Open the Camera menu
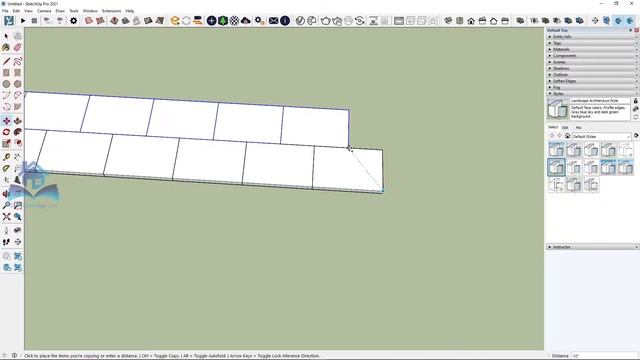The height and width of the screenshot is (360, 640). [x=44, y=11]
